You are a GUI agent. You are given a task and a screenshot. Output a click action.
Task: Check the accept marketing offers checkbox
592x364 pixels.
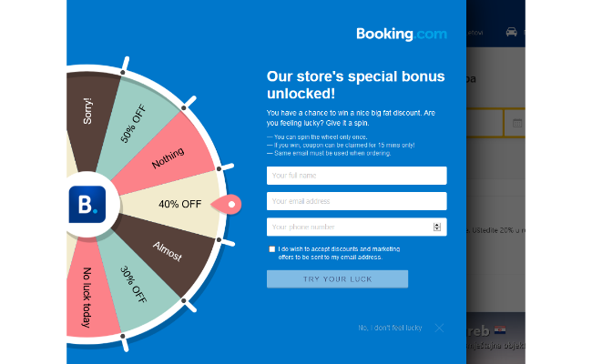point(272,248)
